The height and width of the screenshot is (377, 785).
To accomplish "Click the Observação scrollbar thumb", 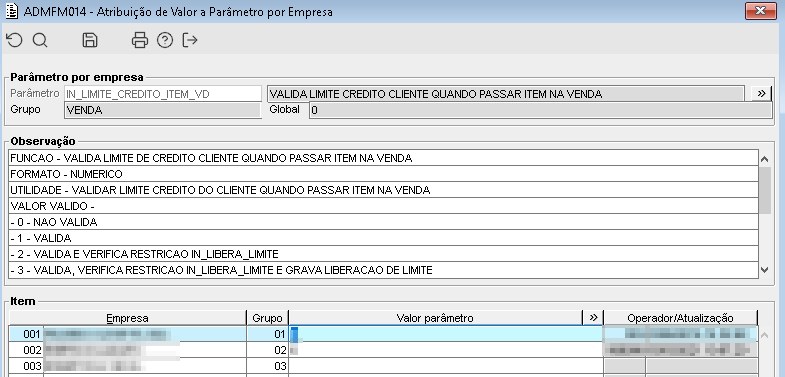I will tap(764, 190).
